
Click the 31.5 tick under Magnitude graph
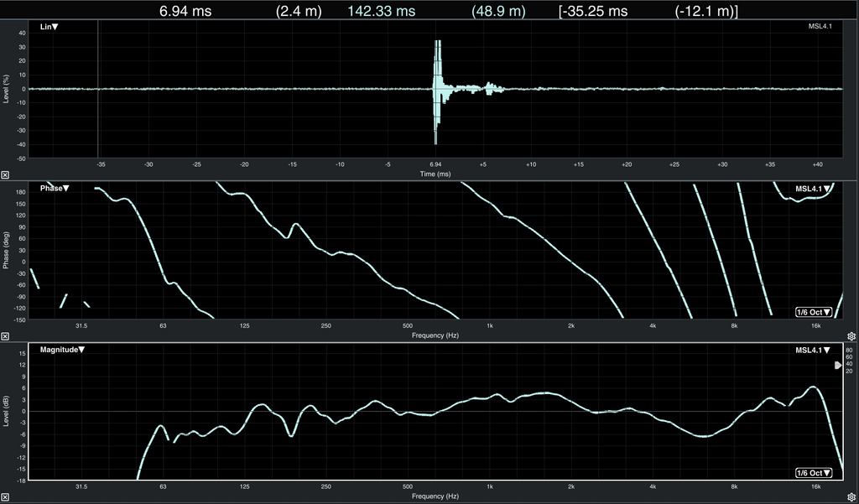point(81,486)
